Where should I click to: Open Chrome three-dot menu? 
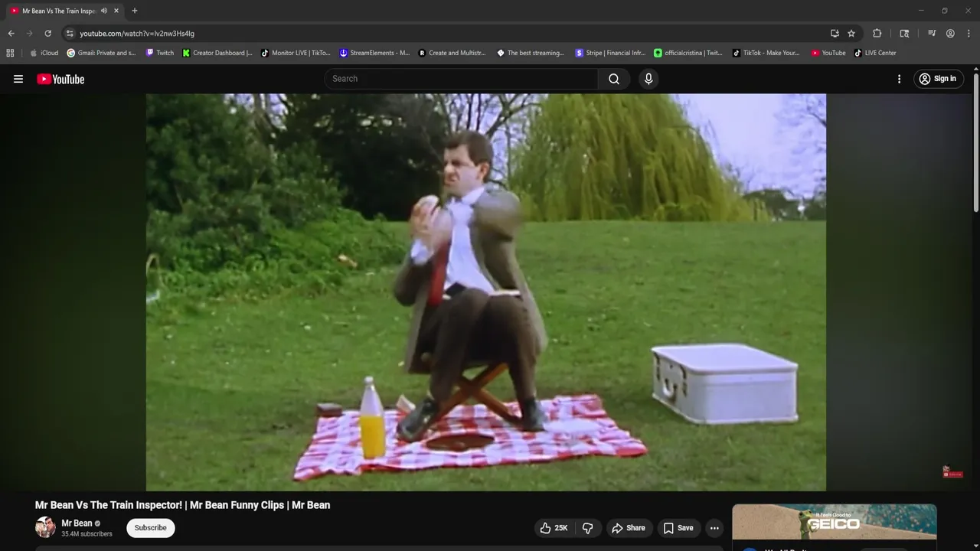(x=968, y=34)
